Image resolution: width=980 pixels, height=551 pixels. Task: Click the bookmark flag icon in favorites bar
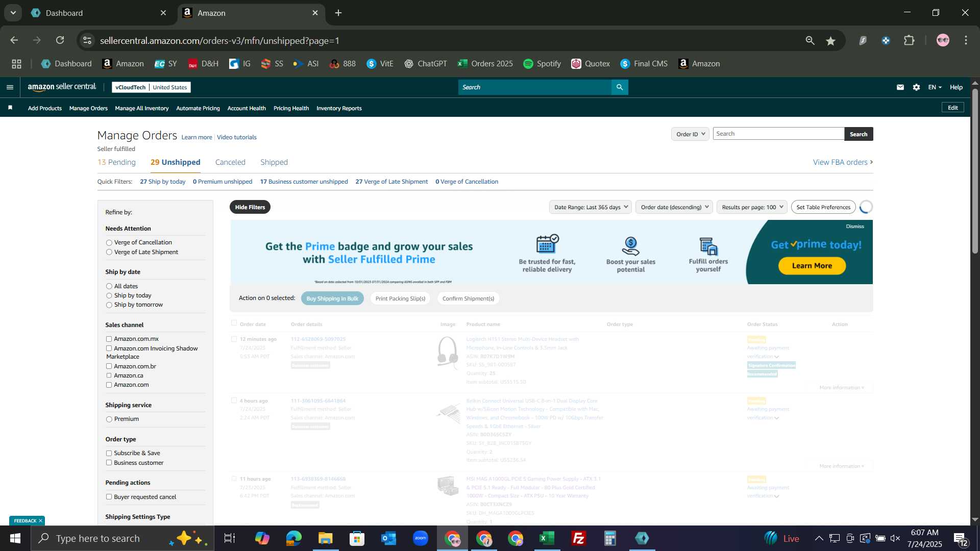tap(10, 108)
